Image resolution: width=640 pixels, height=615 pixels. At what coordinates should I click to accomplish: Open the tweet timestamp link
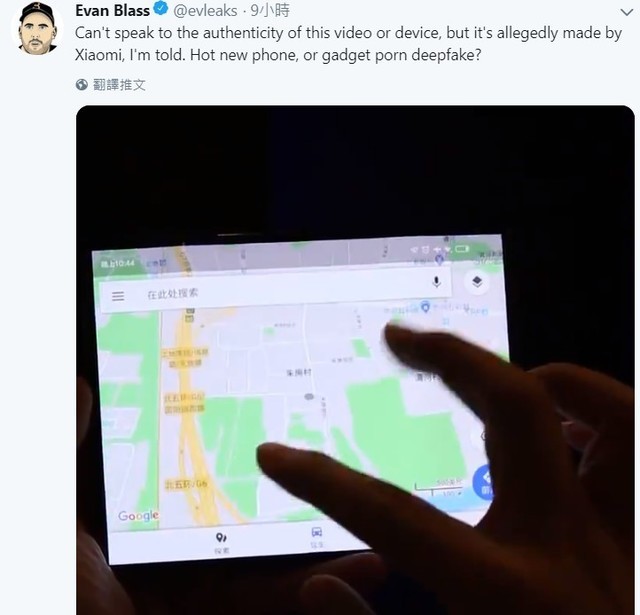tap(270, 11)
